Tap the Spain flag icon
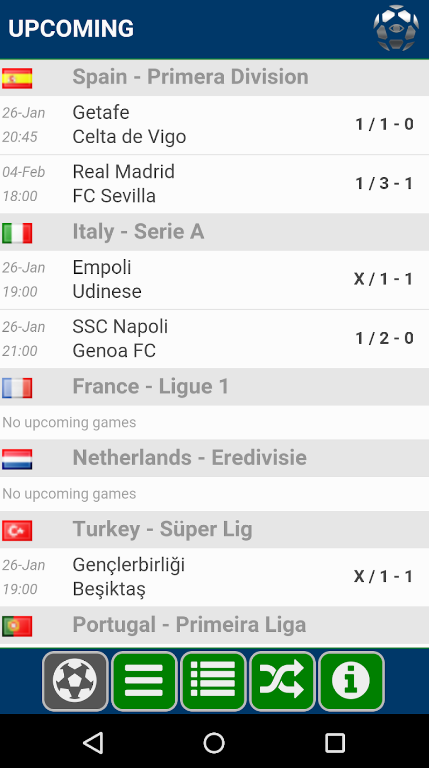Viewport: 429px width, 768px height. tap(17, 78)
